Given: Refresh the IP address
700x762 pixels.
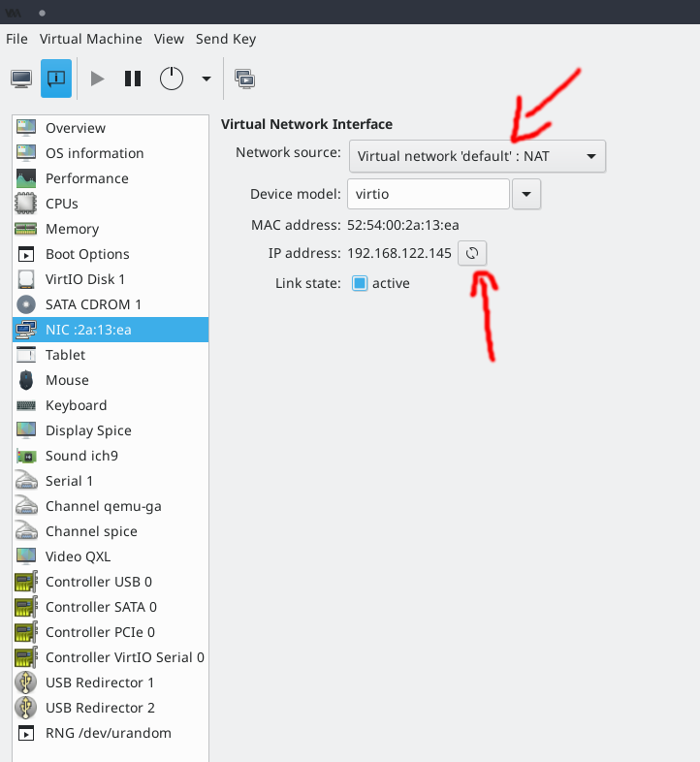Looking at the screenshot, I should (x=472, y=253).
